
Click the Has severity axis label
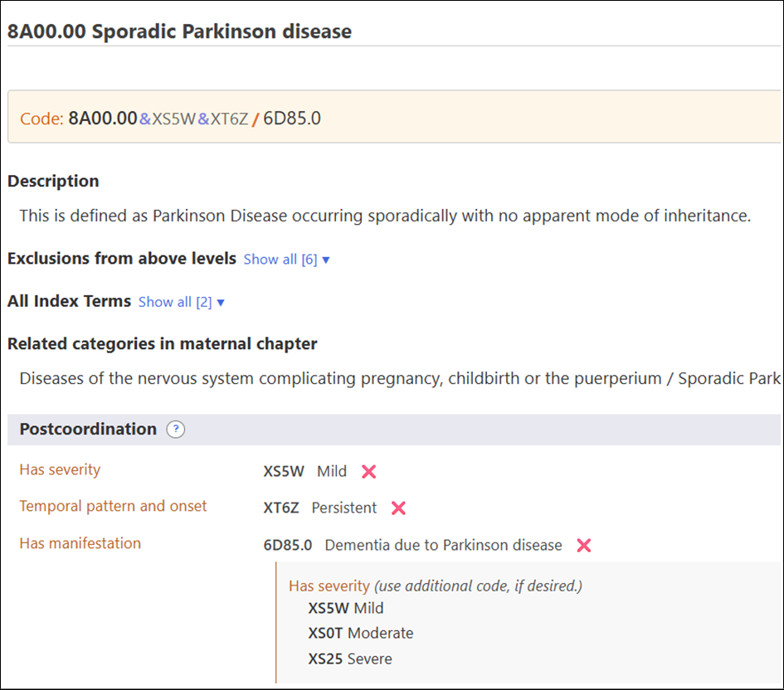59,469
